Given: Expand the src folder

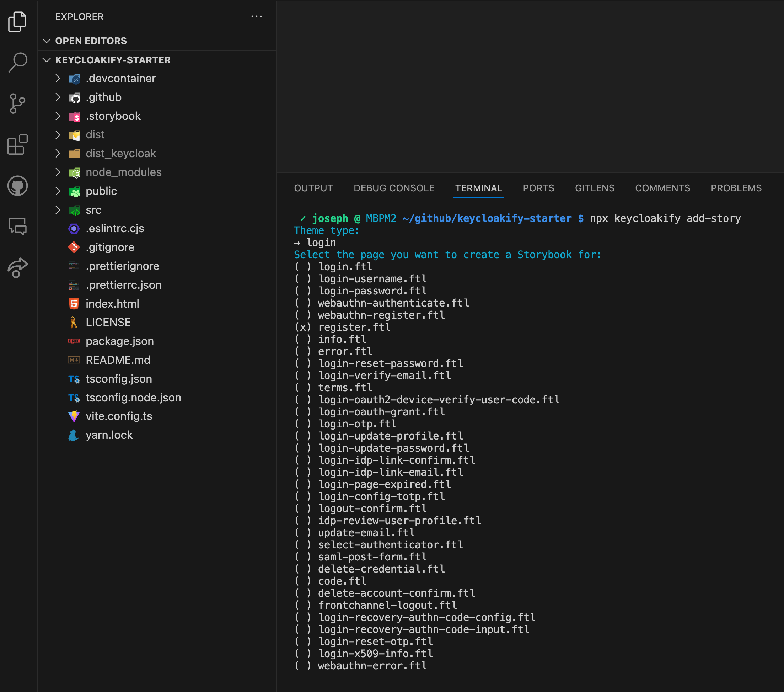Looking at the screenshot, I should click(93, 210).
